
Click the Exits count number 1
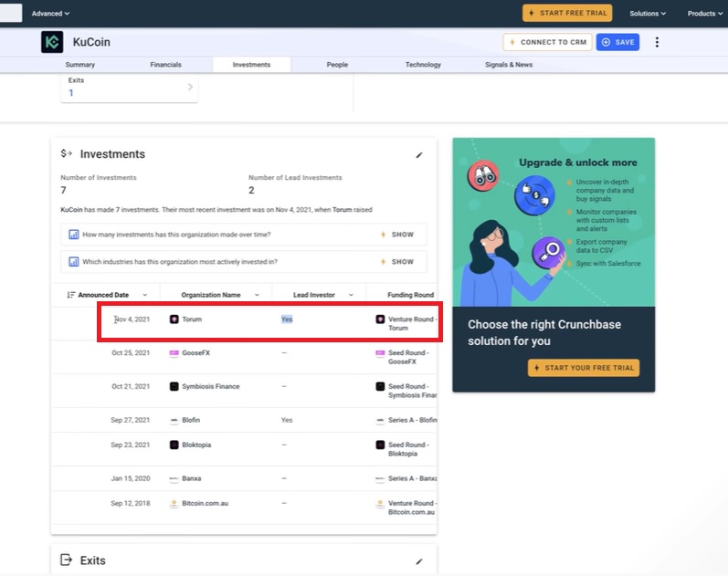coord(71,93)
